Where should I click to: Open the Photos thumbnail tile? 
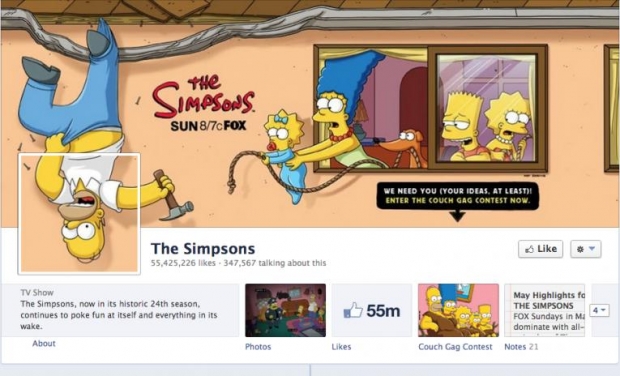[x=285, y=310]
